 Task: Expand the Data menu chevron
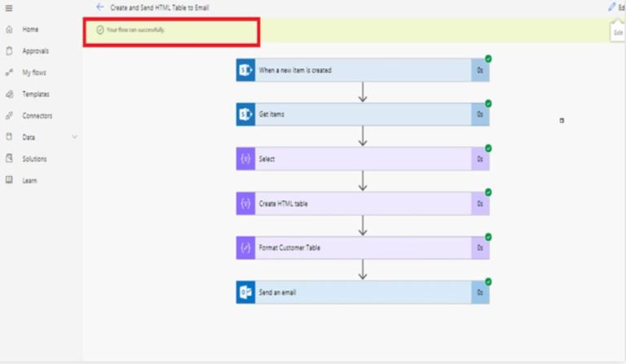pos(74,137)
